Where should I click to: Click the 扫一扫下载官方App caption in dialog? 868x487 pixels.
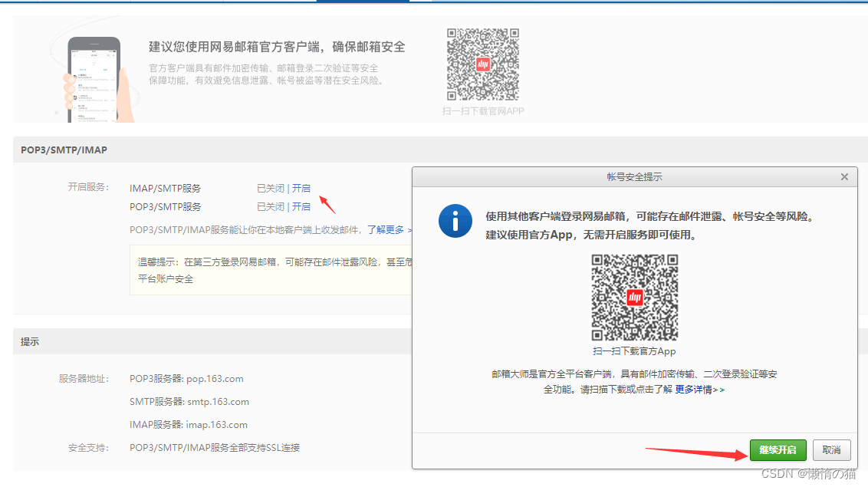click(634, 350)
